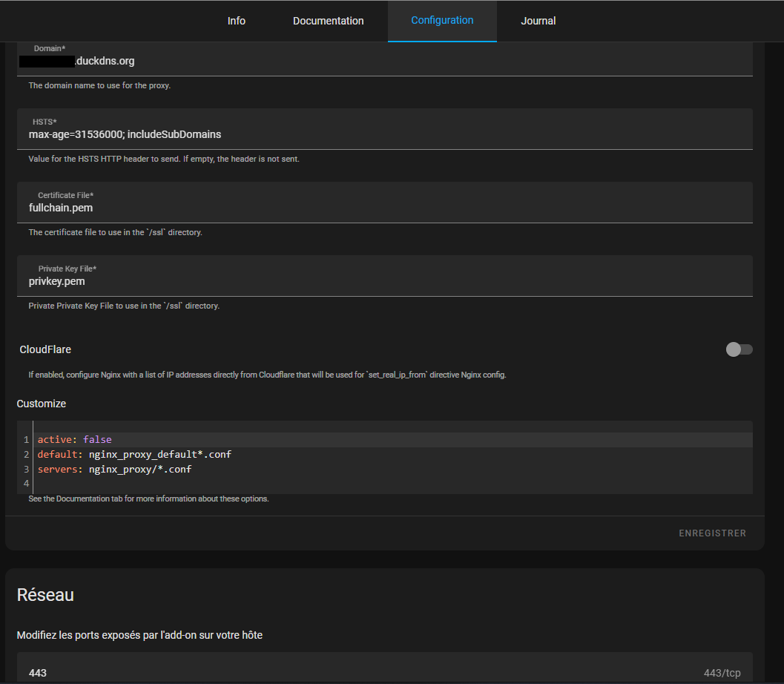Switch to the Documentation tab

(x=328, y=21)
